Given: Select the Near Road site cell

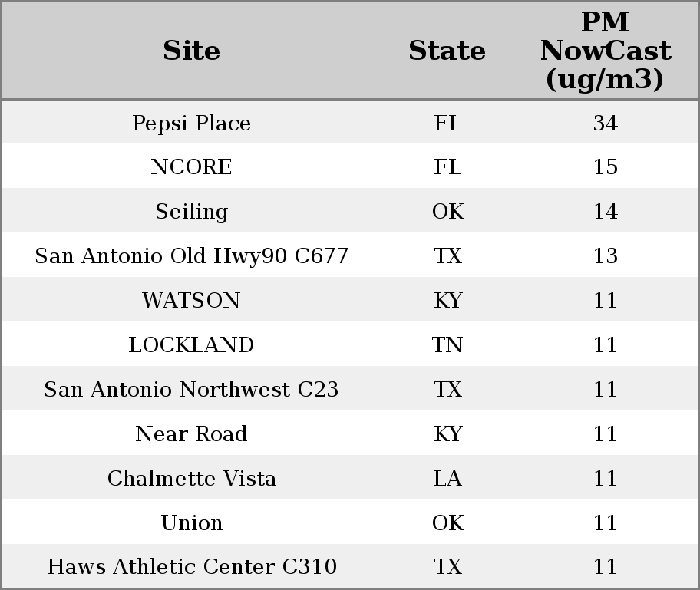Looking at the screenshot, I should [191, 433].
